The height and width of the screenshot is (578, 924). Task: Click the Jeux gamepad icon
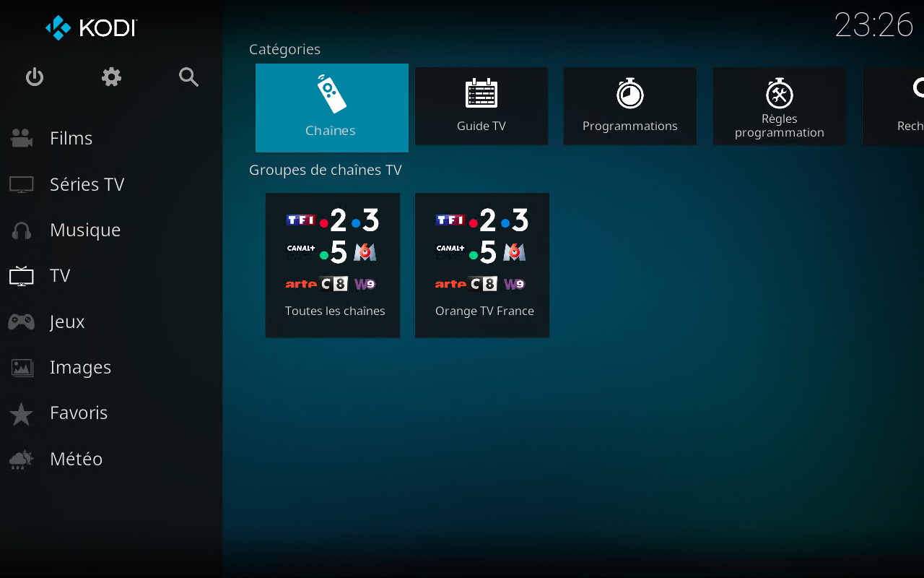pyautogui.click(x=22, y=322)
